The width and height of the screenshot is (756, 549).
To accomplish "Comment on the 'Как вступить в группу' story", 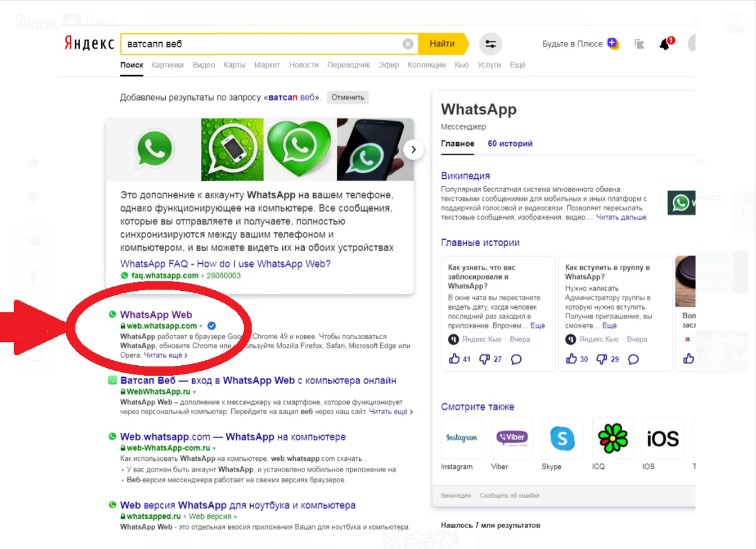I will point(633,359).
